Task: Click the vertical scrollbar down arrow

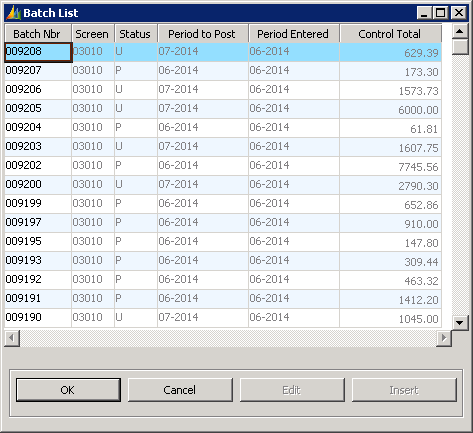Action: pyautogui.click(x=460, y=322)
